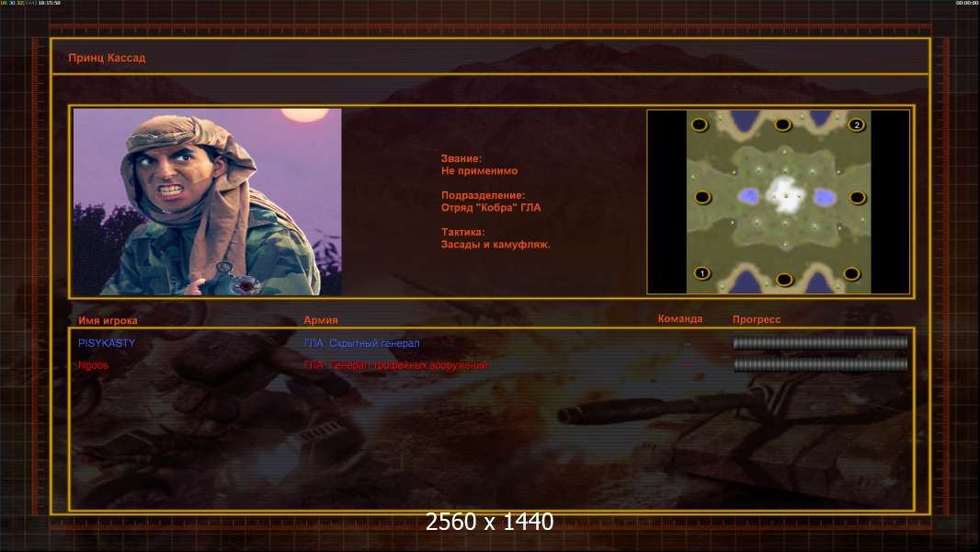Click the 'Подразделение:' label
The image size is (980, 552).
click(x=484, y=196)
